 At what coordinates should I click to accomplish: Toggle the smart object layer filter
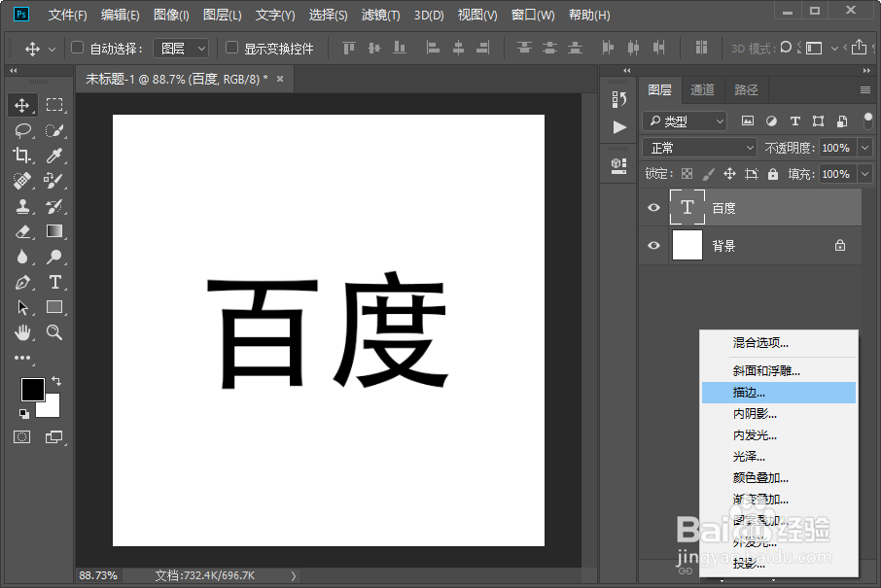(x=842, y=121)
